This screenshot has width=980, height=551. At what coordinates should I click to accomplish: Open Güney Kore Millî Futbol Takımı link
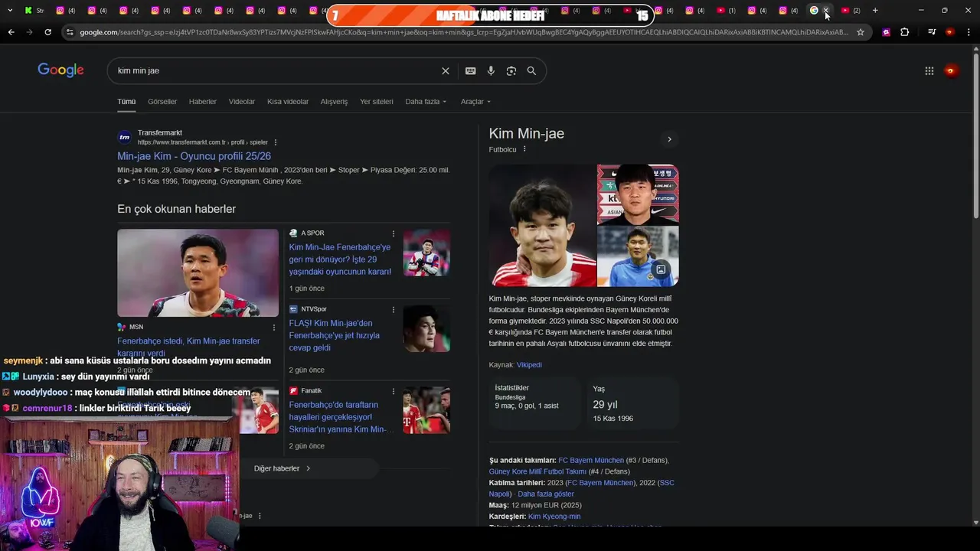[x=537, y=471]
